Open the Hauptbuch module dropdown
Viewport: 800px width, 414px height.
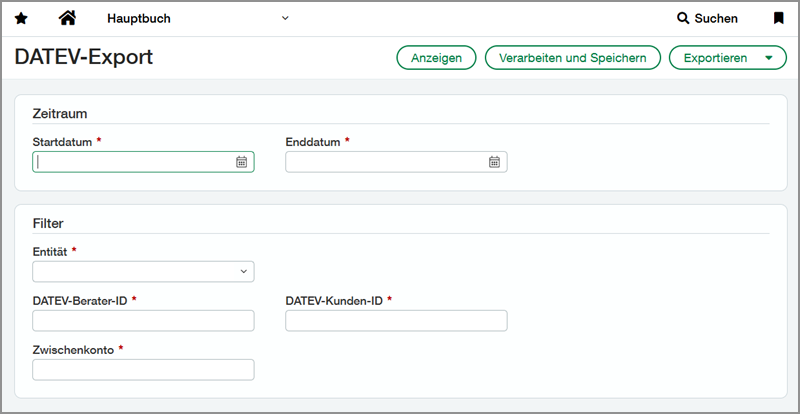pos(198,19)
